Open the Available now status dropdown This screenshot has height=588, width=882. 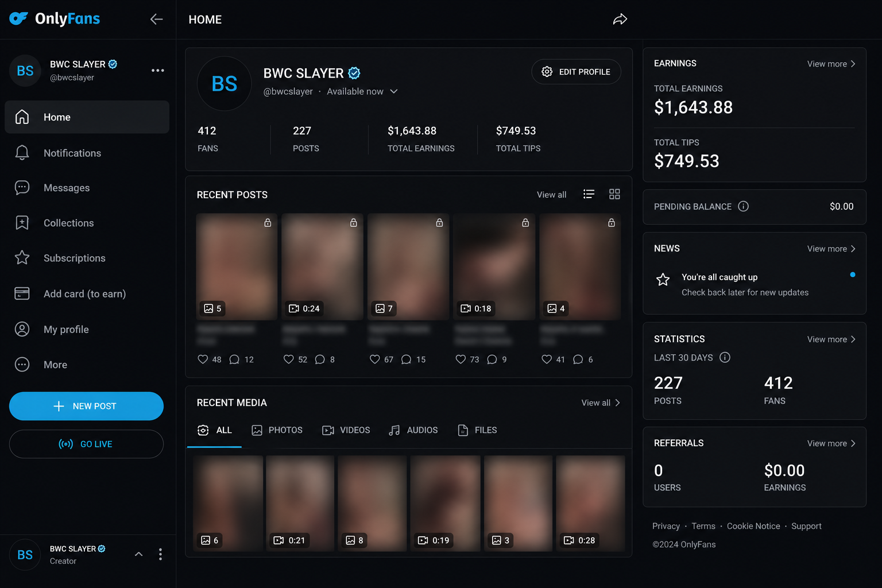pos(362,91)
